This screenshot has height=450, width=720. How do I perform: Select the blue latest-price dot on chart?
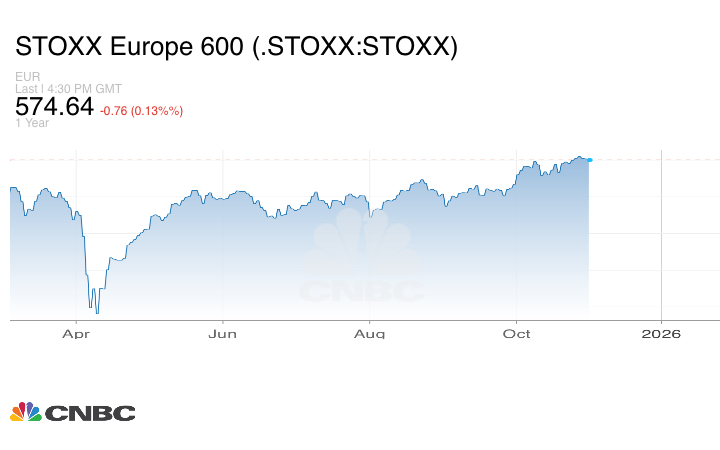coord(590,160)
